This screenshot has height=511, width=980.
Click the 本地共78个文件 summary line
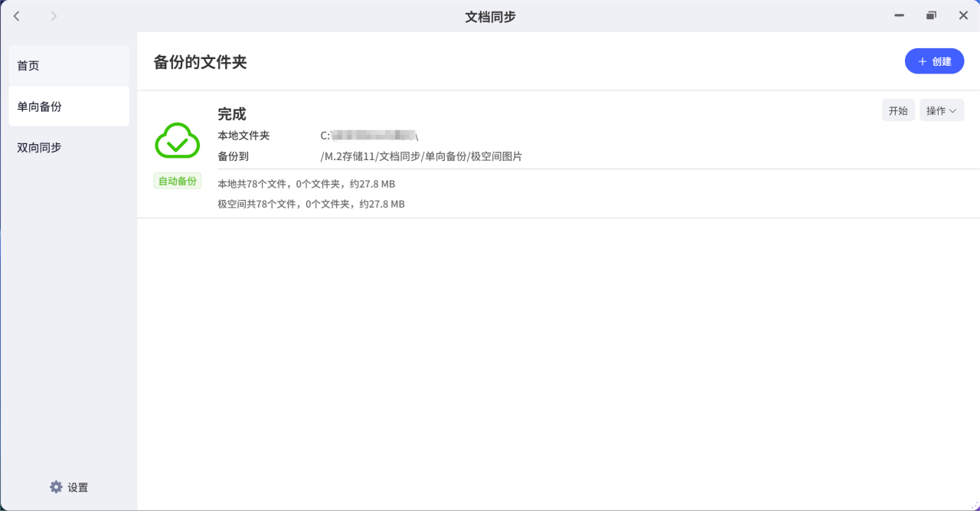(x=306, y=184)
